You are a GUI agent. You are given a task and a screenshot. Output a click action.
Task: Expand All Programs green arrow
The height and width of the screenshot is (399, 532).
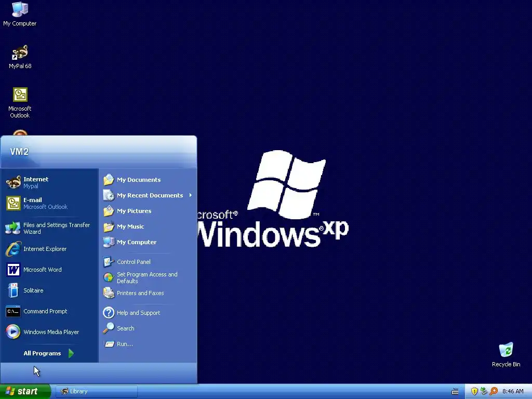(71, 353)
